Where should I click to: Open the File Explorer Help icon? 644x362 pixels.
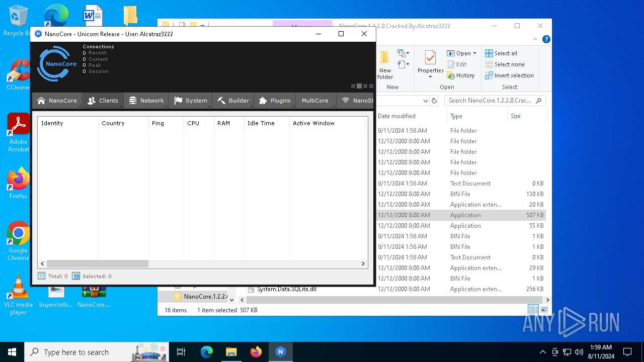click(546, 39)
